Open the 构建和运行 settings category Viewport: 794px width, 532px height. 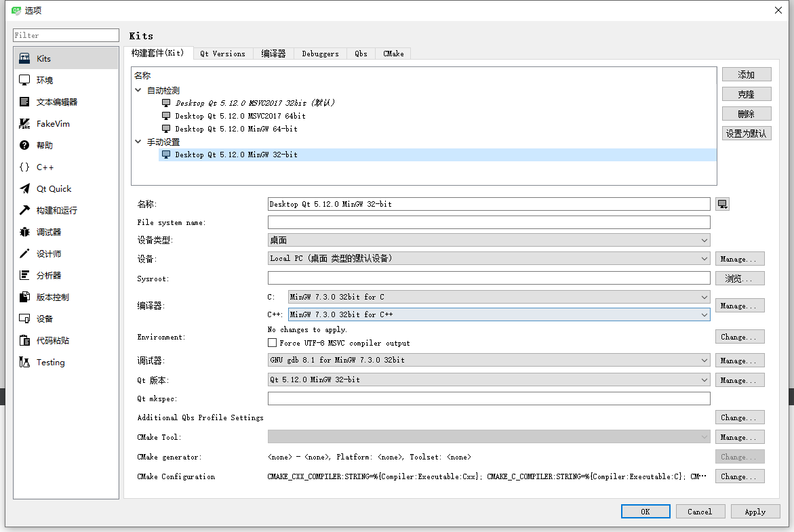(66, 210)
